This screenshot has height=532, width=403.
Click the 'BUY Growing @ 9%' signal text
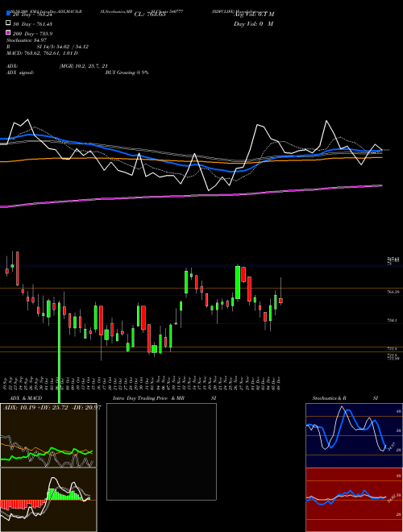(x=127, y=73)
